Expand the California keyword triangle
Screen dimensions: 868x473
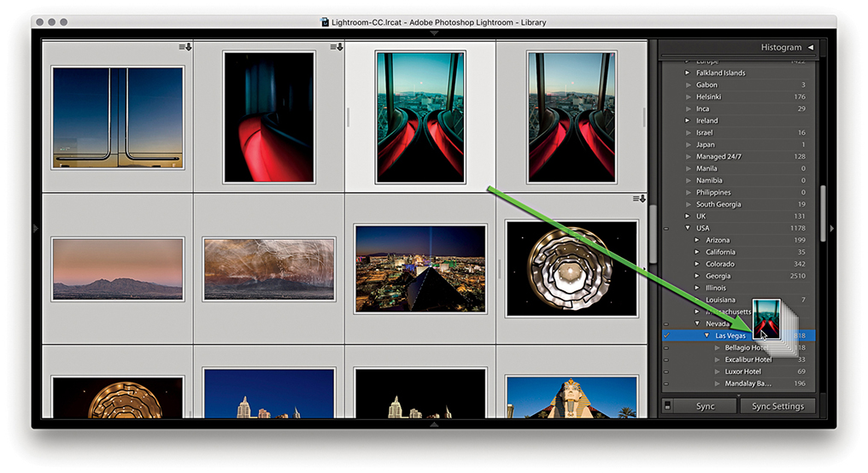pyautogui.click(x=697, y=252)
